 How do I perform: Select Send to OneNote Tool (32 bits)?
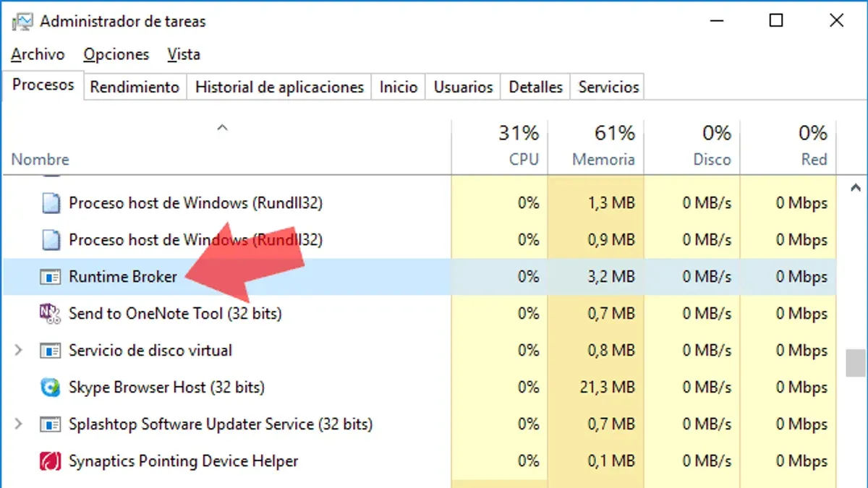tap(175, 314)
